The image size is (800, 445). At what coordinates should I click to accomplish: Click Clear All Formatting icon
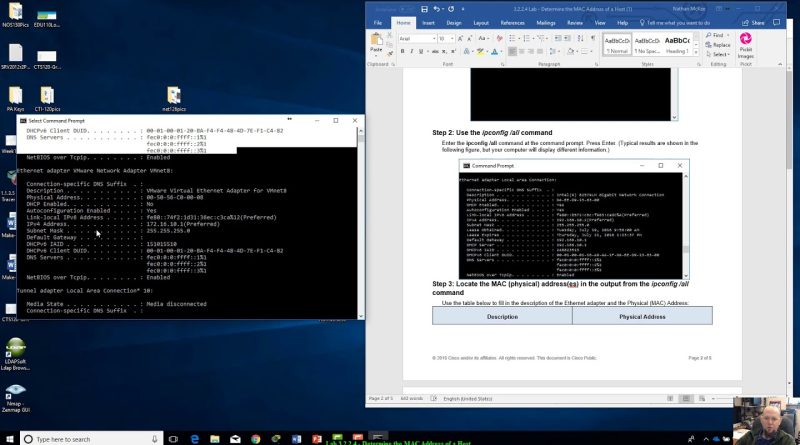(x=499, y=39)
